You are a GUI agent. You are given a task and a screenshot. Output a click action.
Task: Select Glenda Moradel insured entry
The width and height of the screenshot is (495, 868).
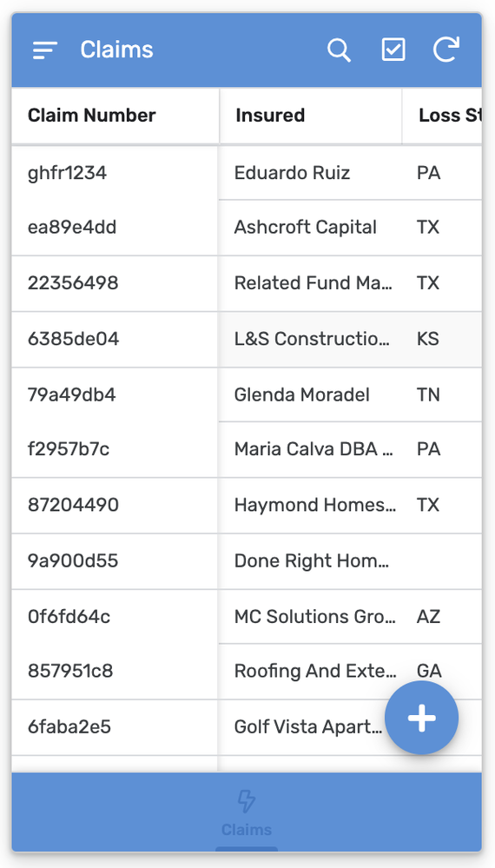[x=302, y=394]
